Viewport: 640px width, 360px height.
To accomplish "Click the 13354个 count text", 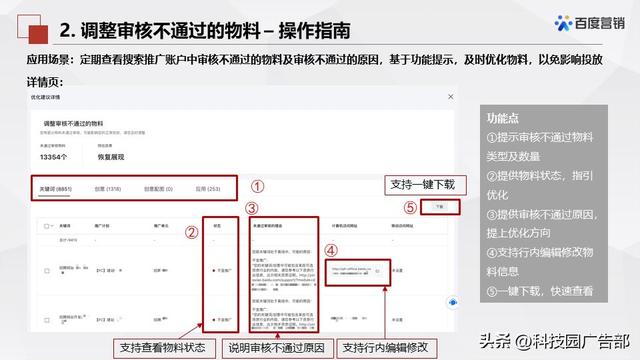I will (53, 157).
